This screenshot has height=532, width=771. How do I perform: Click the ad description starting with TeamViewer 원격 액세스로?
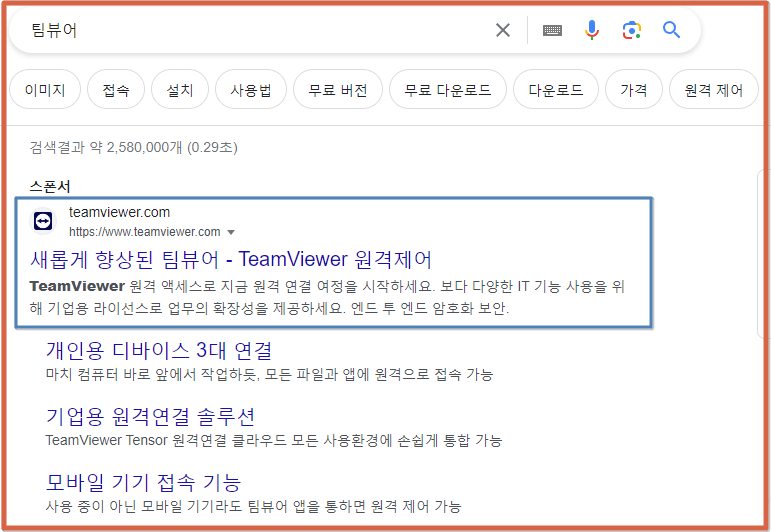click(327, 297)
